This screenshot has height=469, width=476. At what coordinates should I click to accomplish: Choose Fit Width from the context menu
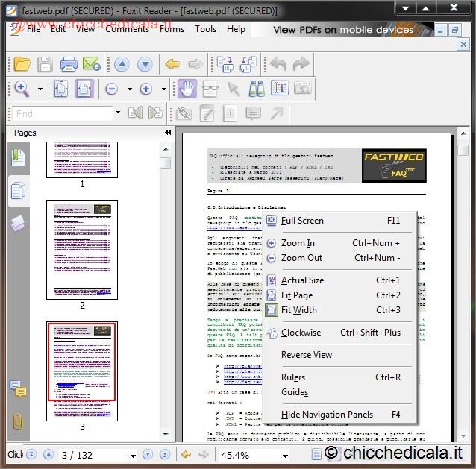click(298, 310)
